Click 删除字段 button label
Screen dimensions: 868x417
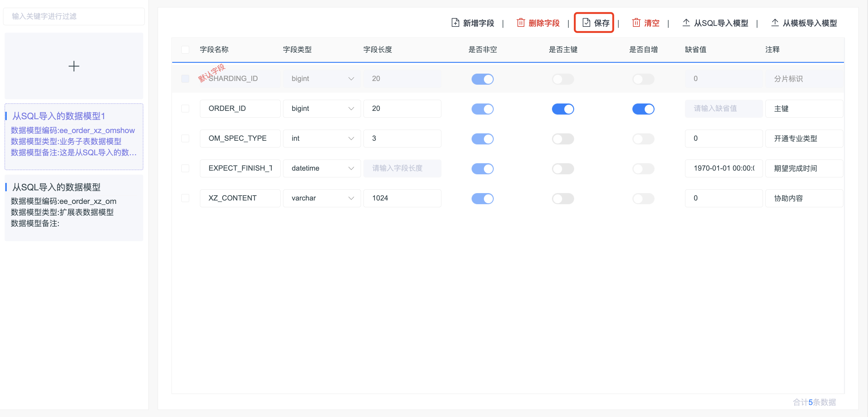(x=544, y=23)
